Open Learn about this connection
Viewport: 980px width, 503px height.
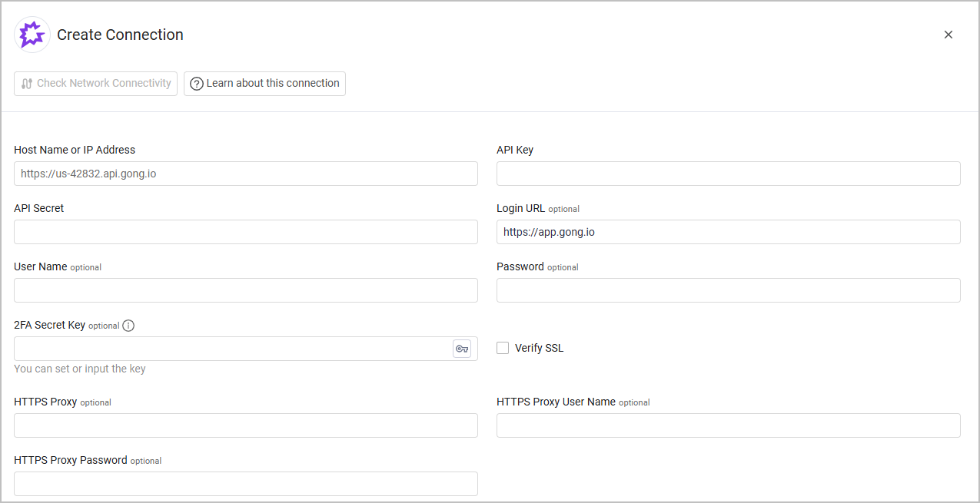(x=264, y=84)
